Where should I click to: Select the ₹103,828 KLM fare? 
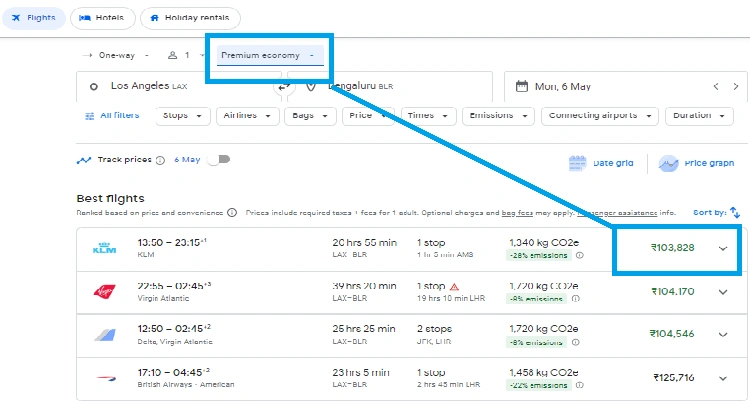point(672,248)
